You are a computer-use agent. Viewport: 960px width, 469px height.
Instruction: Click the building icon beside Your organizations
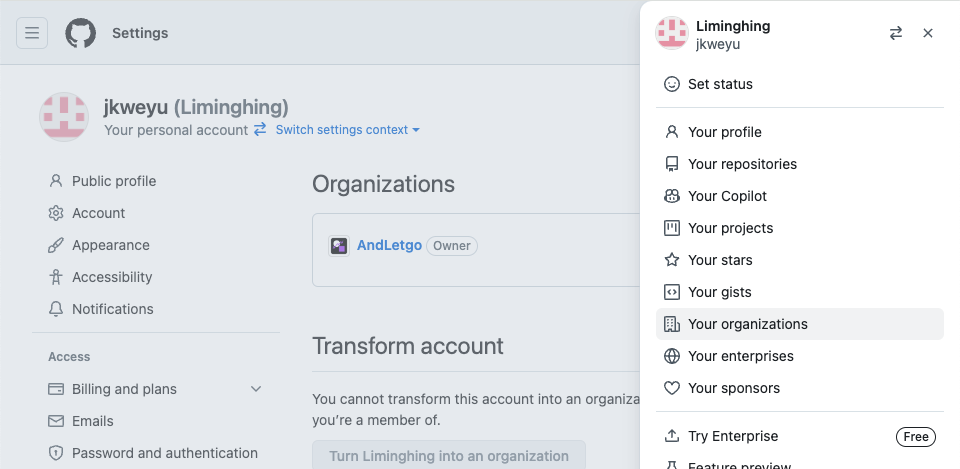tap(672, 324)
